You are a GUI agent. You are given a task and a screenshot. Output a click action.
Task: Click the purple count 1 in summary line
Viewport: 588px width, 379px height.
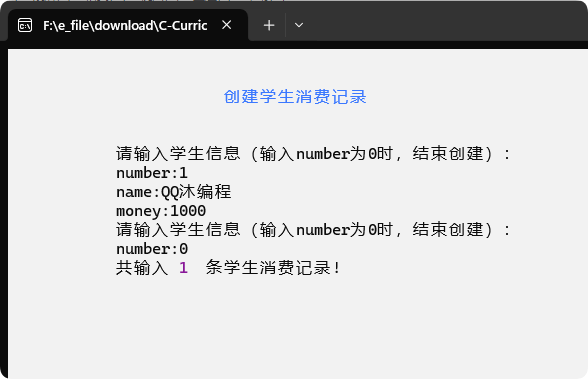pos(183,268)
